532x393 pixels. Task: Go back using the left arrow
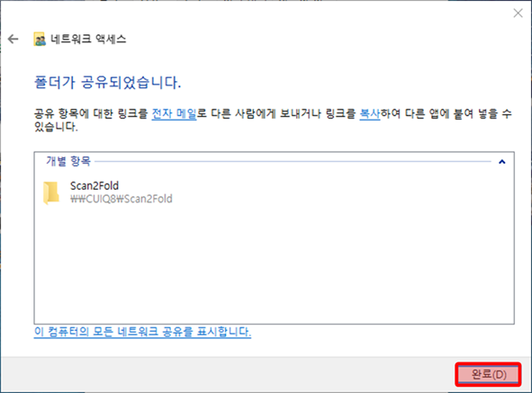pos(14,39)
